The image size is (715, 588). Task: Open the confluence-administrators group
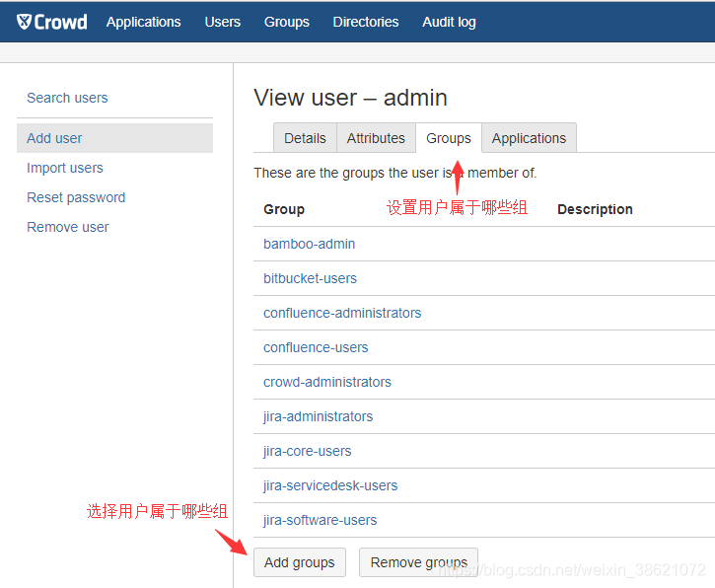(x=342, y=313)
